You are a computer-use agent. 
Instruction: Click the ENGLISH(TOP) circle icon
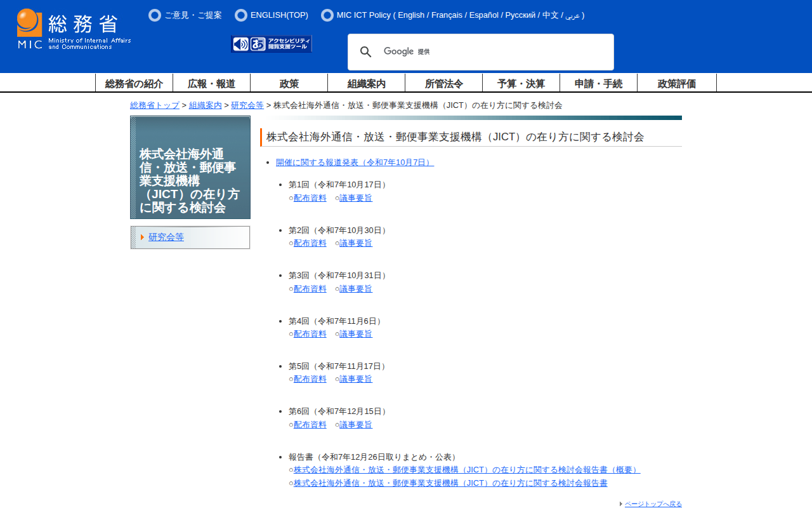point(241,15)
